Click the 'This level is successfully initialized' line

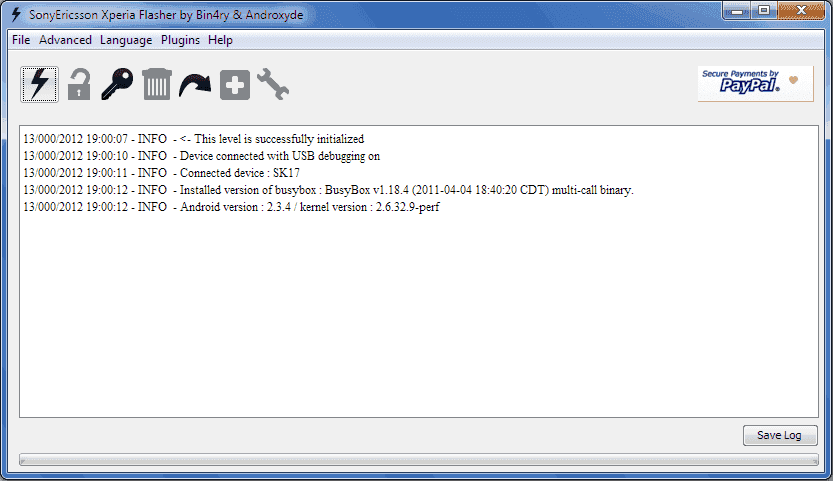193,139
